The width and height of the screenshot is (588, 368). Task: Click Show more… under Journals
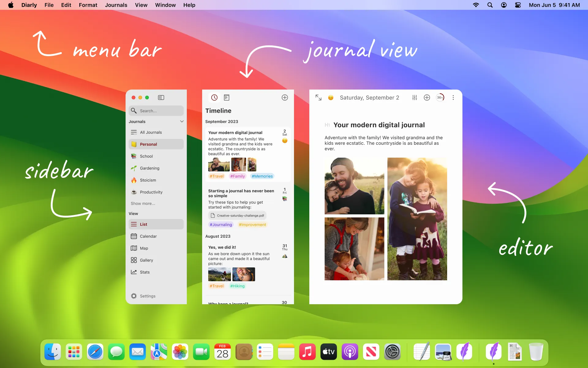[143, 203]
